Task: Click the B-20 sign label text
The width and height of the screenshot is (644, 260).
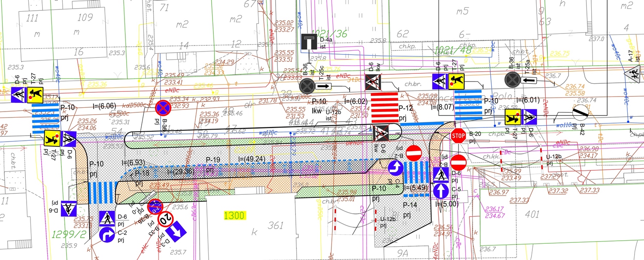Action: click(475, 134)
